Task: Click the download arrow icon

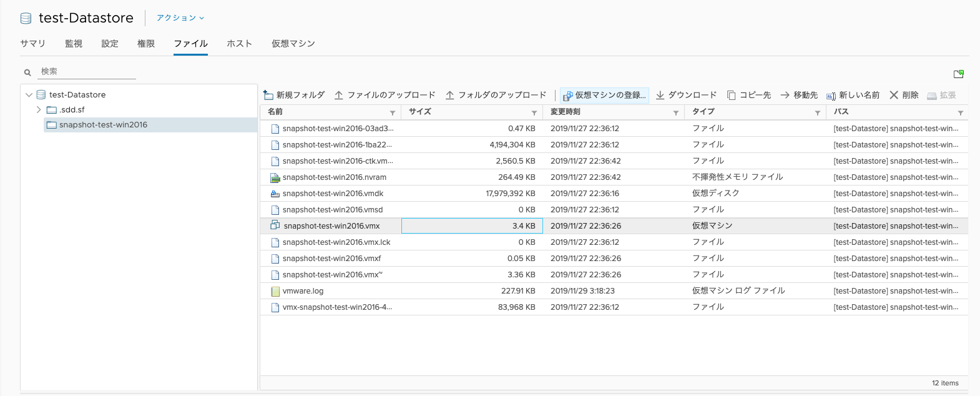Action: (660, 95)
